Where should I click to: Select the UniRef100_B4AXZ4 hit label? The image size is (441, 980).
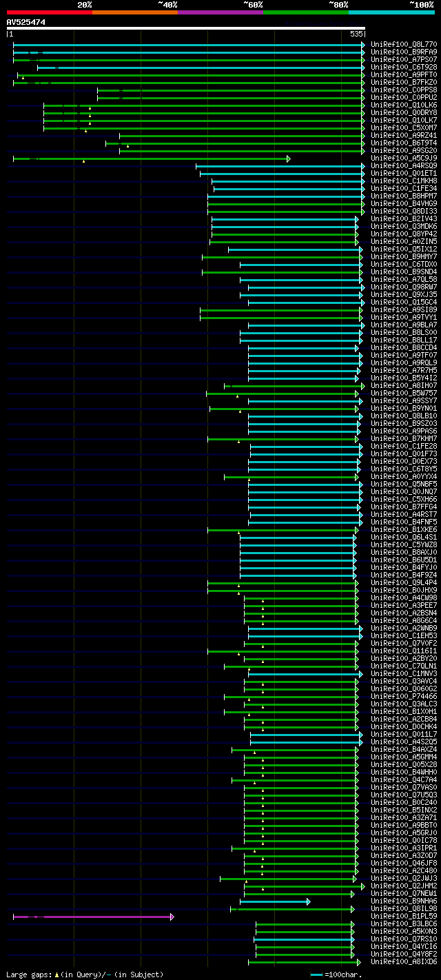[x=404, y=750]
